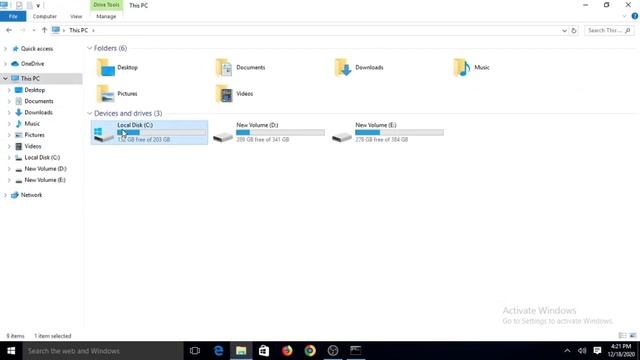This screenshot has width=640, height=360.
Task: Click the taskbar Search the web and Windows box
Action: pos(103,351)
